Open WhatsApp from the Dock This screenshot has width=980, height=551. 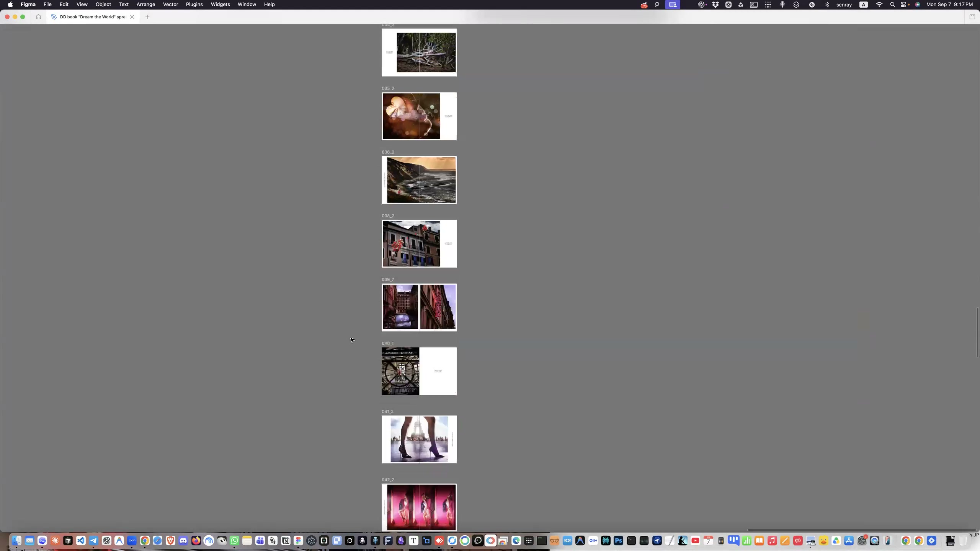[235, 541]
